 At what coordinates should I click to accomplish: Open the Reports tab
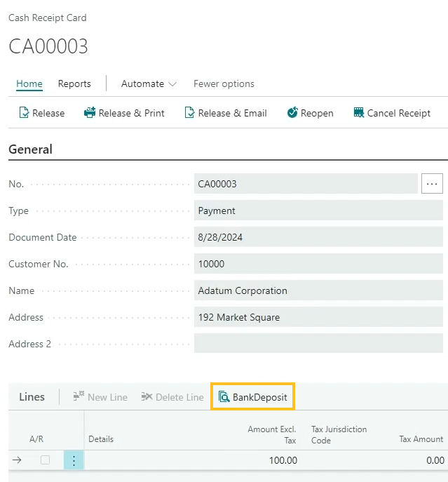pyautogui.click(x=74, y=83)
